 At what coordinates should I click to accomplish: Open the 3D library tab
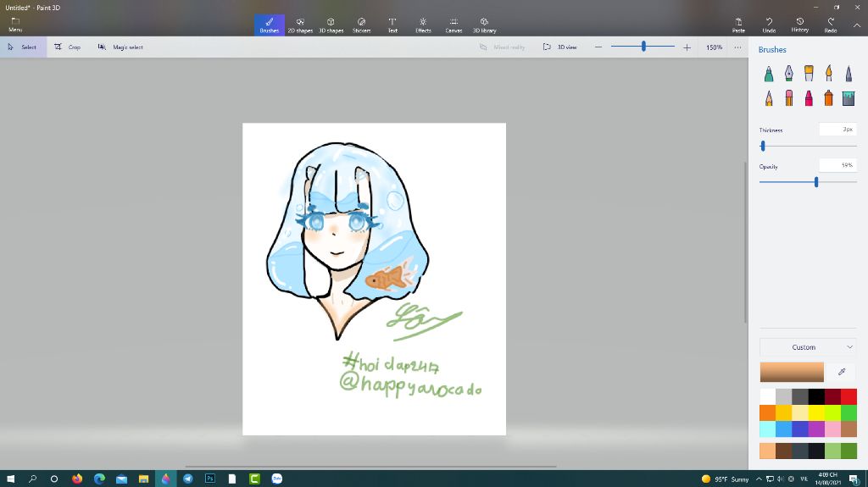(484, 25)
